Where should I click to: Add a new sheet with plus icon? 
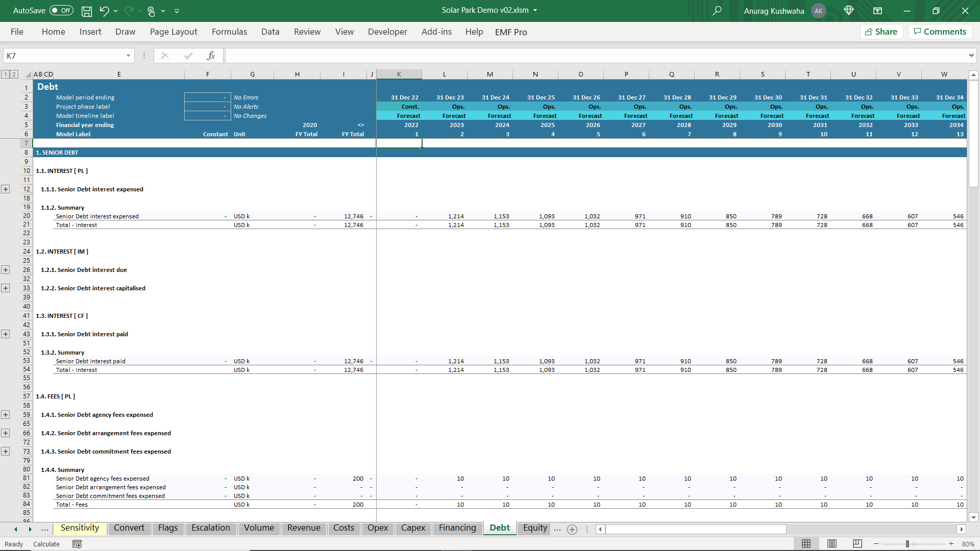pos(572,529)
